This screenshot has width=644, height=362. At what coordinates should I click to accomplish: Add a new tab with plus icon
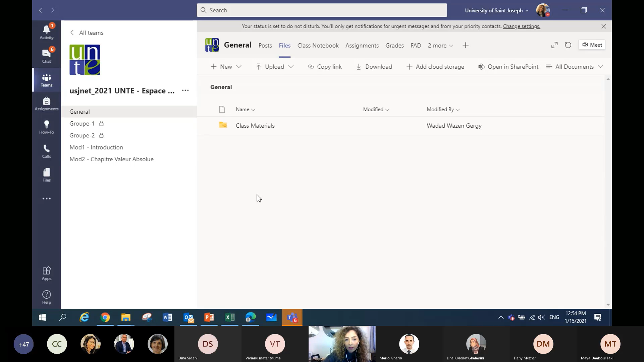tap(466, 45)
